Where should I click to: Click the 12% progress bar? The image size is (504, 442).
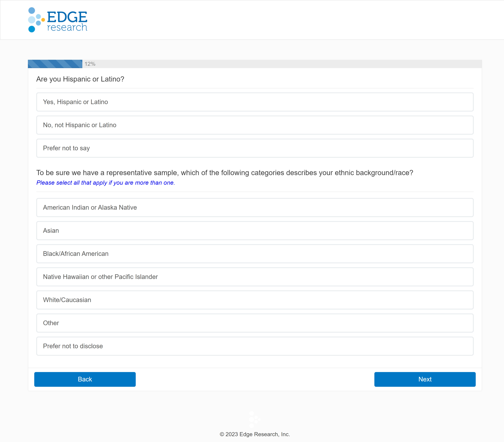[55, 64]
